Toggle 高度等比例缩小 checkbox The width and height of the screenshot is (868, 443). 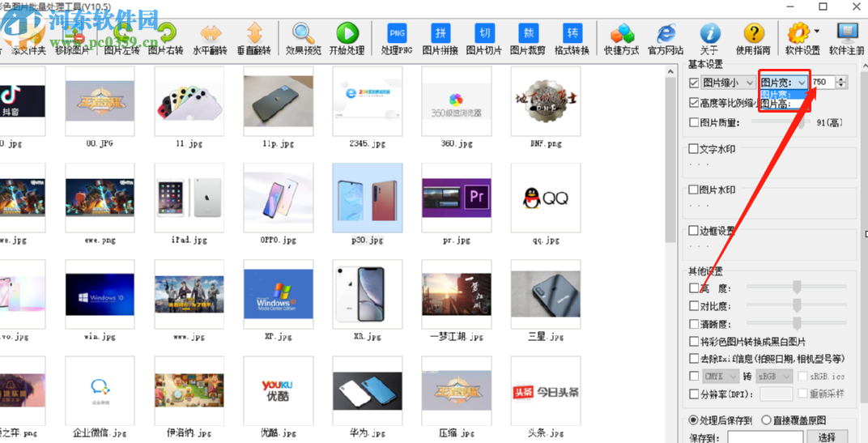(694, 102)
